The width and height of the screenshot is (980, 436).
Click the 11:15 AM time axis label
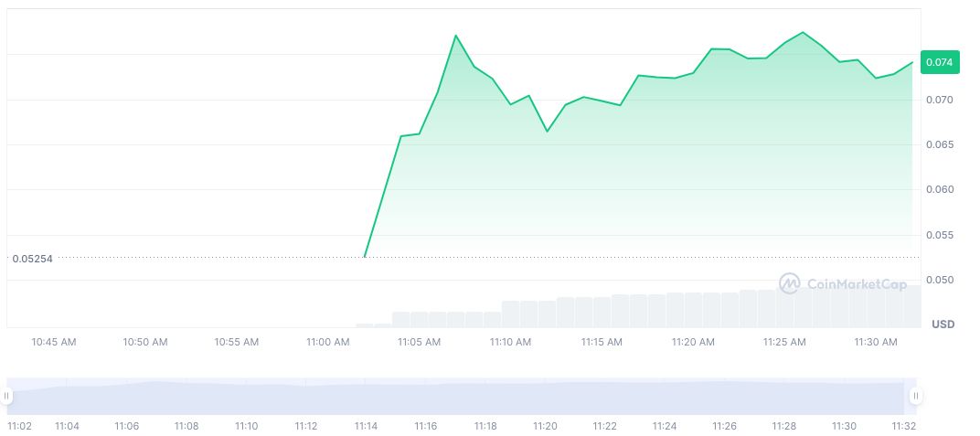602,342
